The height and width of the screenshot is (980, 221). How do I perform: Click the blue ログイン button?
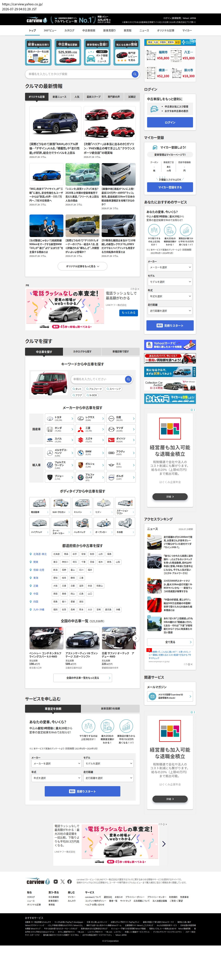[x=170, y=122]
